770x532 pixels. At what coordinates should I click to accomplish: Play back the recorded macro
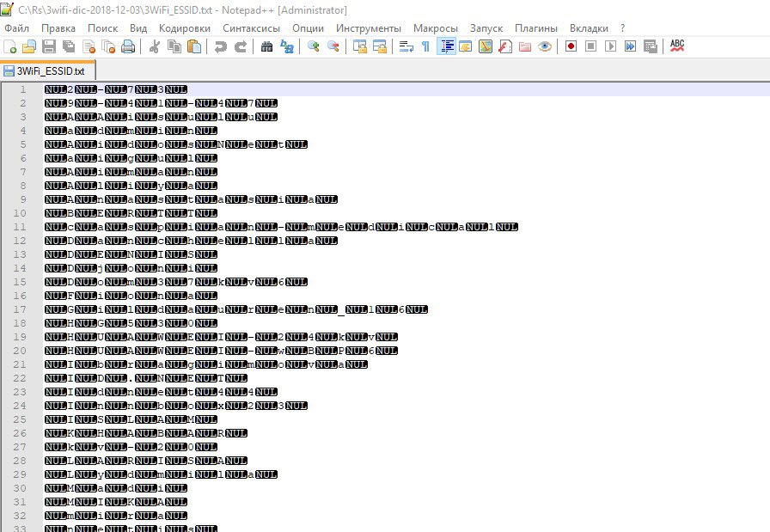(x=610, y=46)
